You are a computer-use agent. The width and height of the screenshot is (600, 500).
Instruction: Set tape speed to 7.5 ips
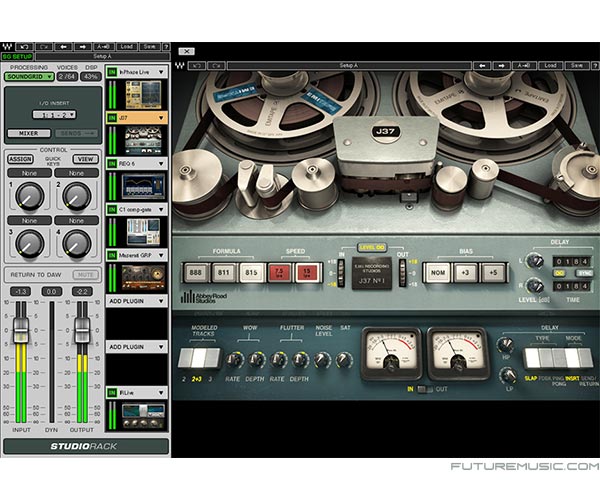[x=279, y=273]
